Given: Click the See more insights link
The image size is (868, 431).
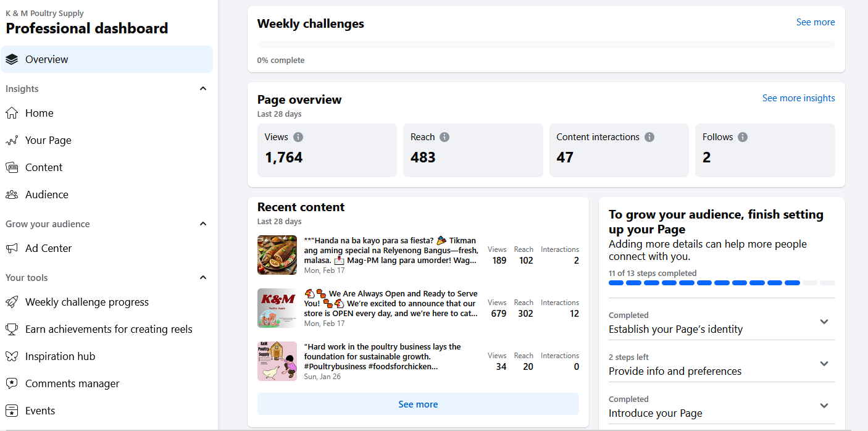Looking at the screenshot, I should click(798, 98).
